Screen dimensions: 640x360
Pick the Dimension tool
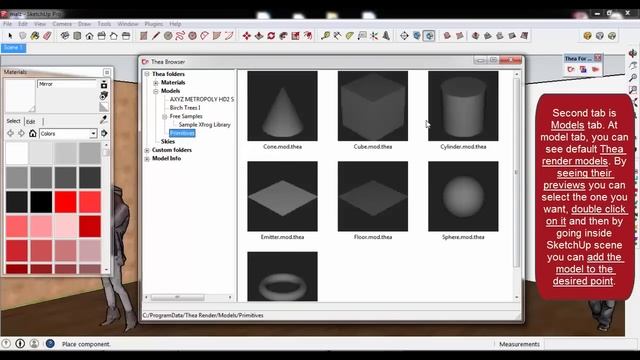click(x=338, y=36)
